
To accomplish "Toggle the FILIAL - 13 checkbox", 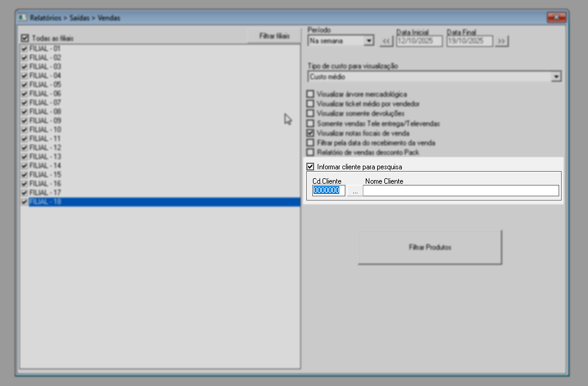I will [x=25, y=157].
